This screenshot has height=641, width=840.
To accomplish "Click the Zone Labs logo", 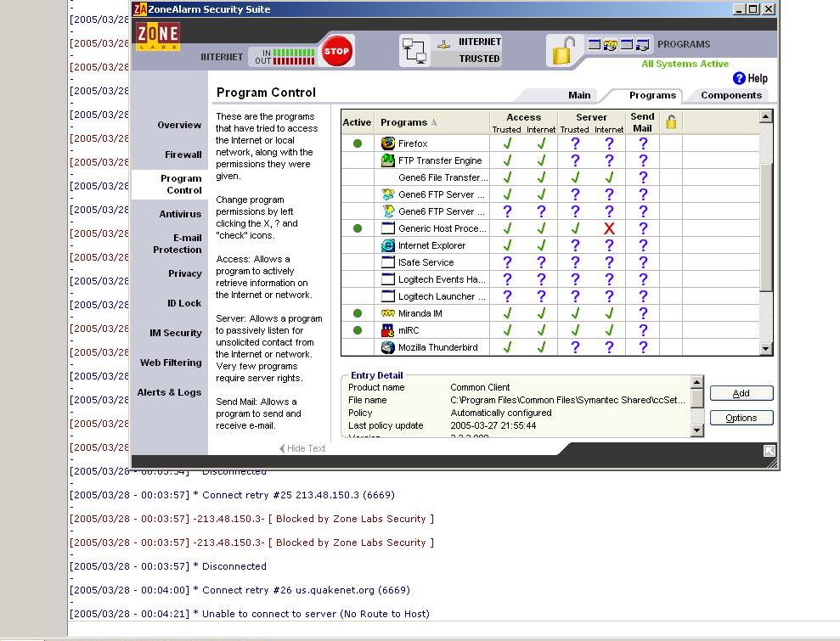I will [x=157, y=36].
